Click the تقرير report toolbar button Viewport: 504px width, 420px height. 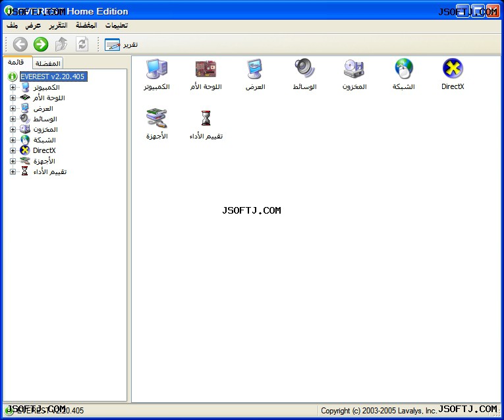[121, 44]
